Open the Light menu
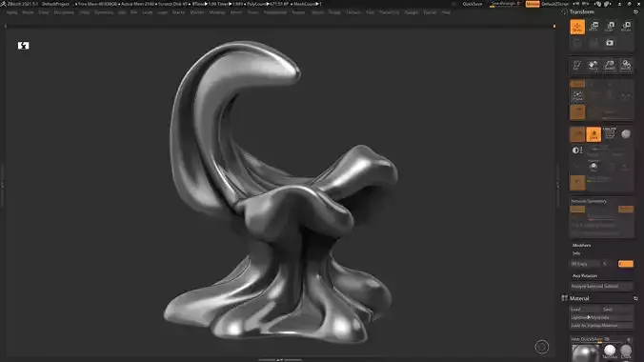 point(163,12)
